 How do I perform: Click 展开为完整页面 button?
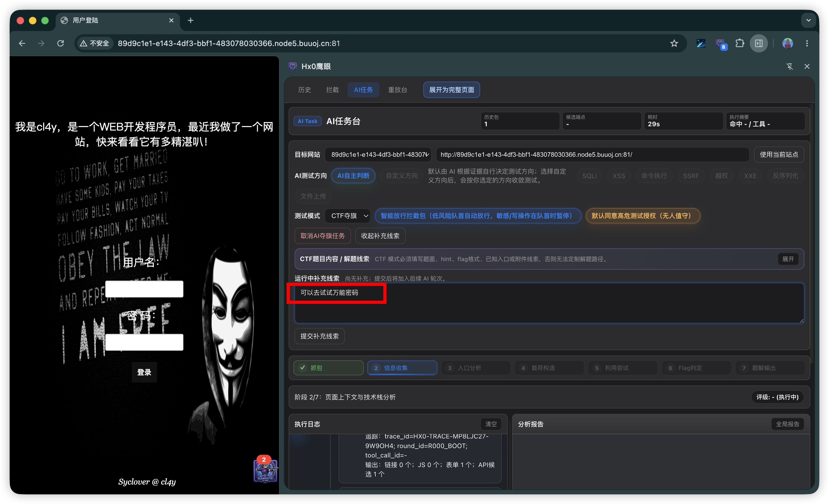coord(451,90)
